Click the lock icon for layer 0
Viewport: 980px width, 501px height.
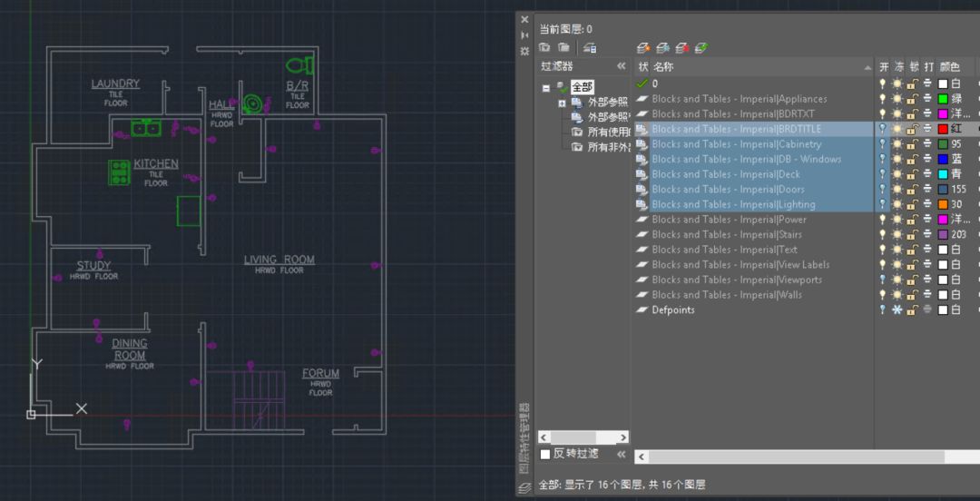pyautogui.click(x=913, y=83)
